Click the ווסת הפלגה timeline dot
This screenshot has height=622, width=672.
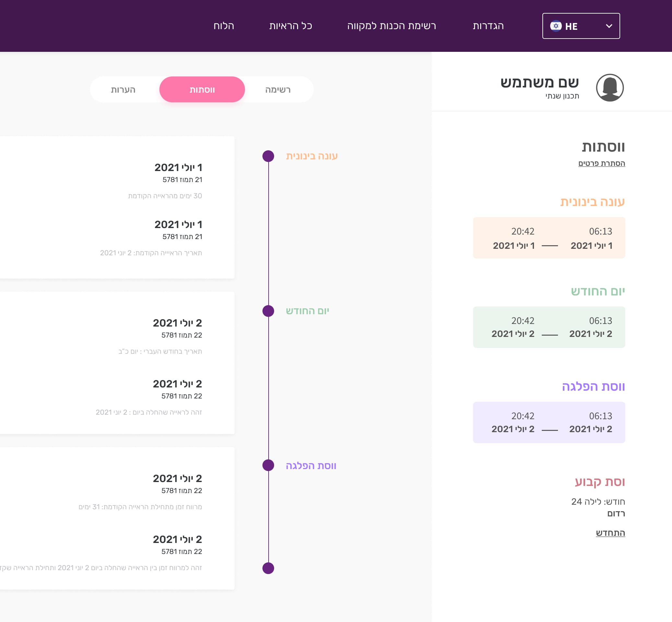tap(268, 466)
